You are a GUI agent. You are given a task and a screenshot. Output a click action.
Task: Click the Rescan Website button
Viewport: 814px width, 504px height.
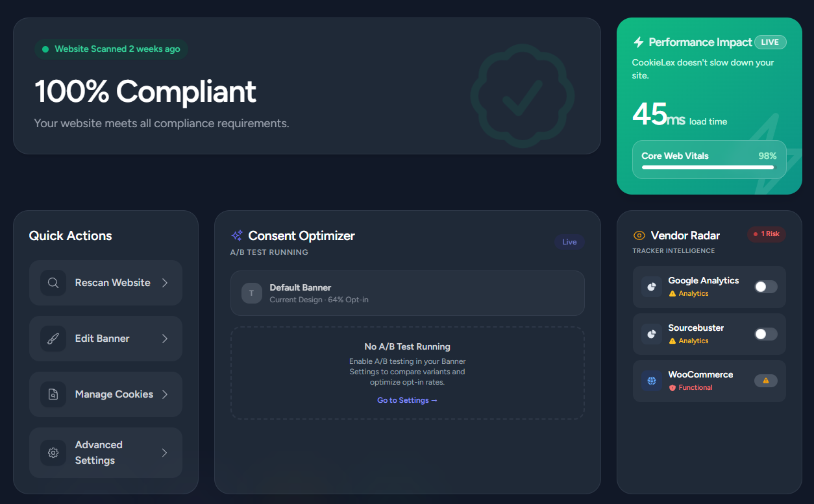point(105,283)
